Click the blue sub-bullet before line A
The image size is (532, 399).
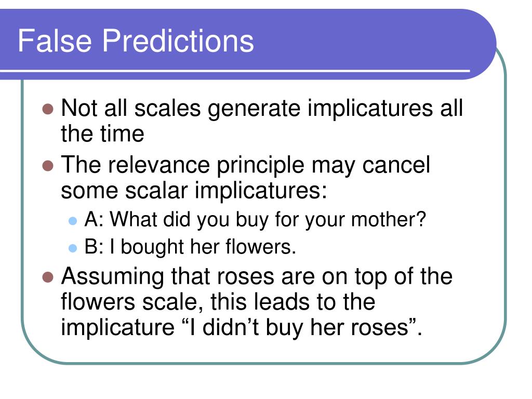(73, 221)
